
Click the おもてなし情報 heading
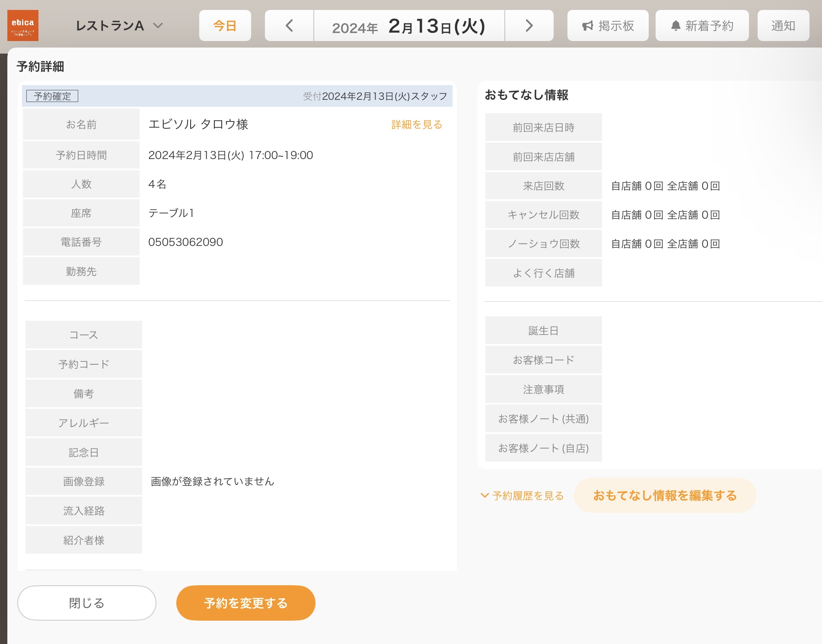tap(526, 95)
